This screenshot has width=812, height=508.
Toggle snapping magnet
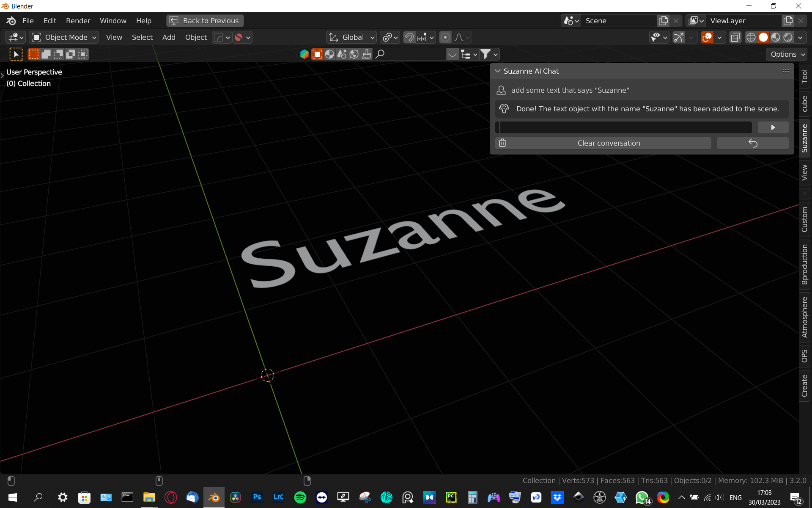tap(409, 37)
